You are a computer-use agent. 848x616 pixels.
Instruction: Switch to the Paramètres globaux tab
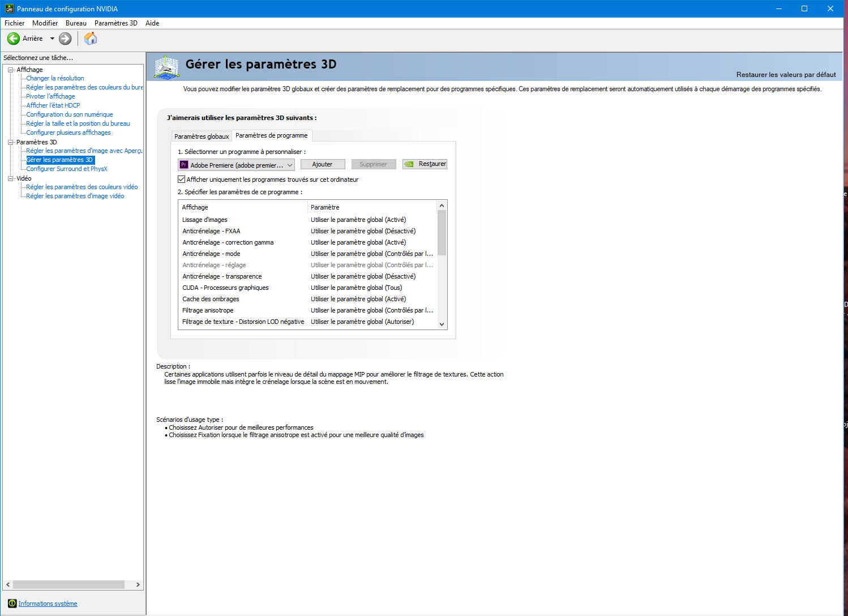(202, 136)
